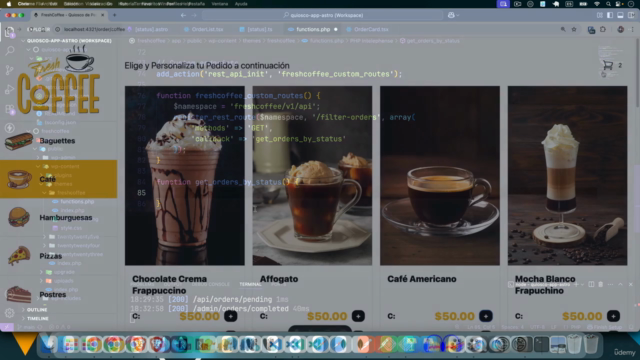The width and height of the screenshot is (640, 360).
Task: Select the Postres category
Action: point(58,294)
